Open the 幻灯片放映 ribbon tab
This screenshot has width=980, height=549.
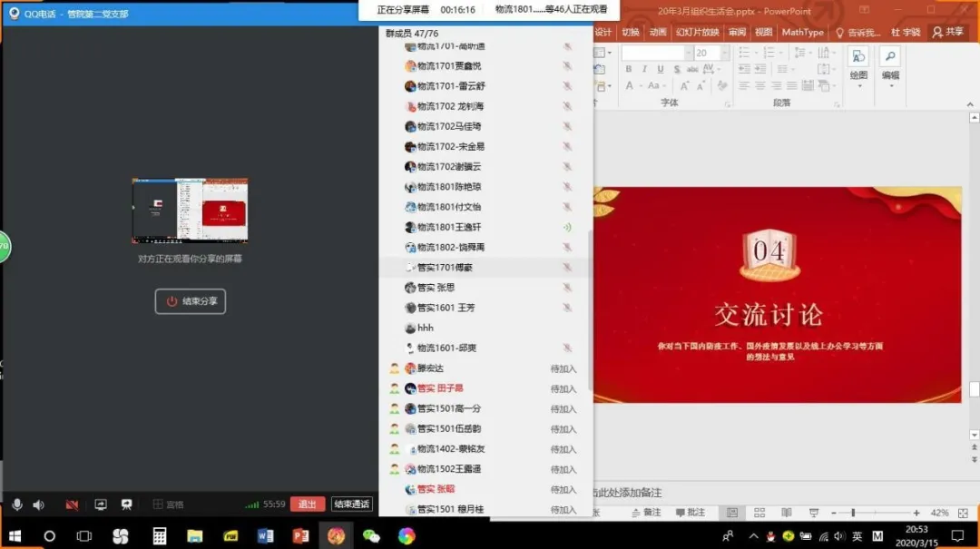pyautogui.click(x=697, y=32)
